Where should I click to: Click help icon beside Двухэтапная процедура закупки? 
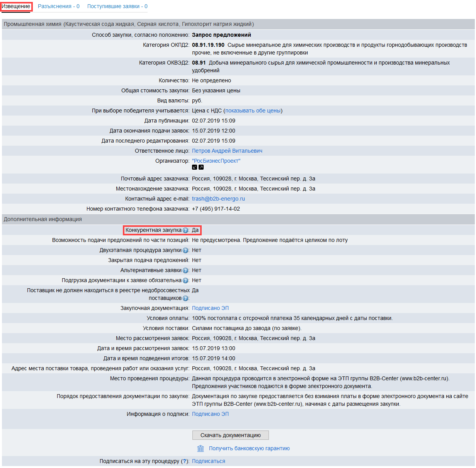pyautogui.click(x=185, y=250)
